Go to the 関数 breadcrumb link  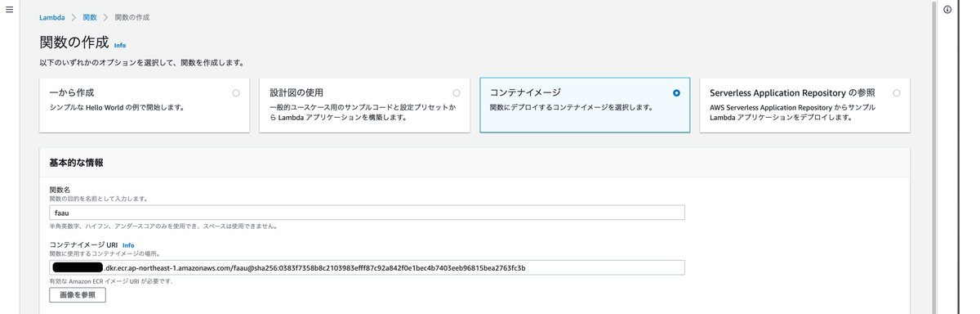tap(90, 17)
